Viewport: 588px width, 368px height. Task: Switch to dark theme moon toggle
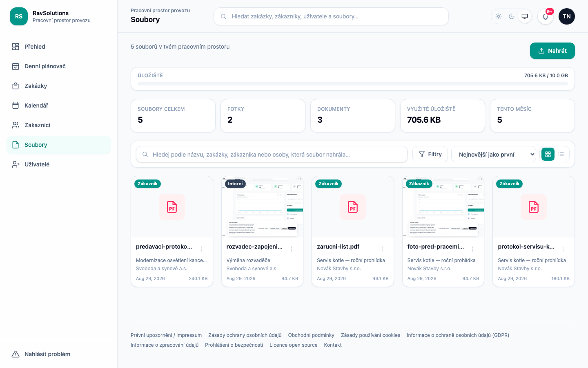pos(512,16)
